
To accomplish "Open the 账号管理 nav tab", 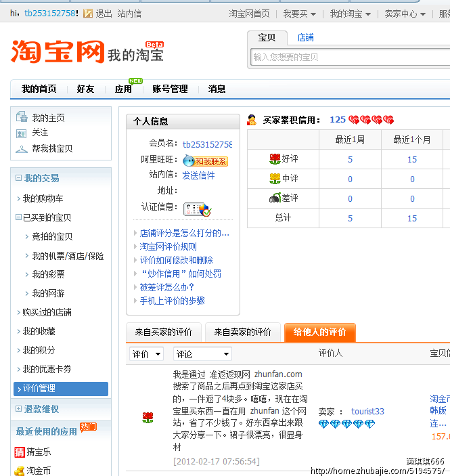I will (170, 89).
